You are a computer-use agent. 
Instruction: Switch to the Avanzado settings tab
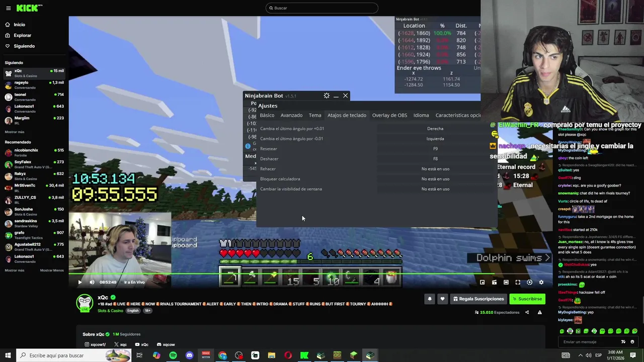291,115
